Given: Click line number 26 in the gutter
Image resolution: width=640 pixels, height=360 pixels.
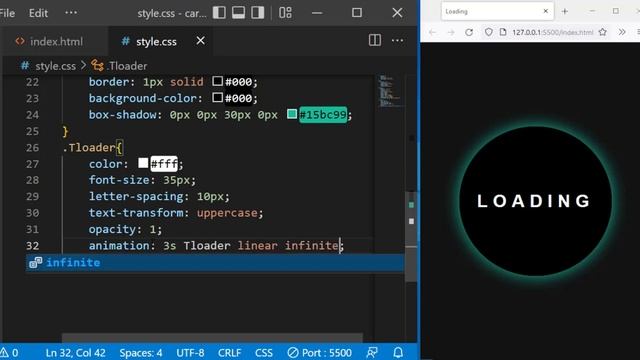Looking at the screenshot, I should tap(33, 147).
